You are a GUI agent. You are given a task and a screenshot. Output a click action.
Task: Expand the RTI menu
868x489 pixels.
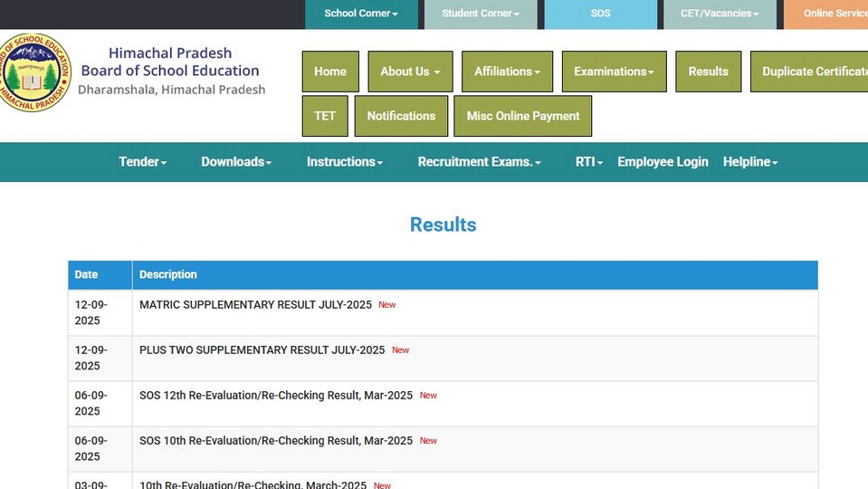click(x=589, y=162)
